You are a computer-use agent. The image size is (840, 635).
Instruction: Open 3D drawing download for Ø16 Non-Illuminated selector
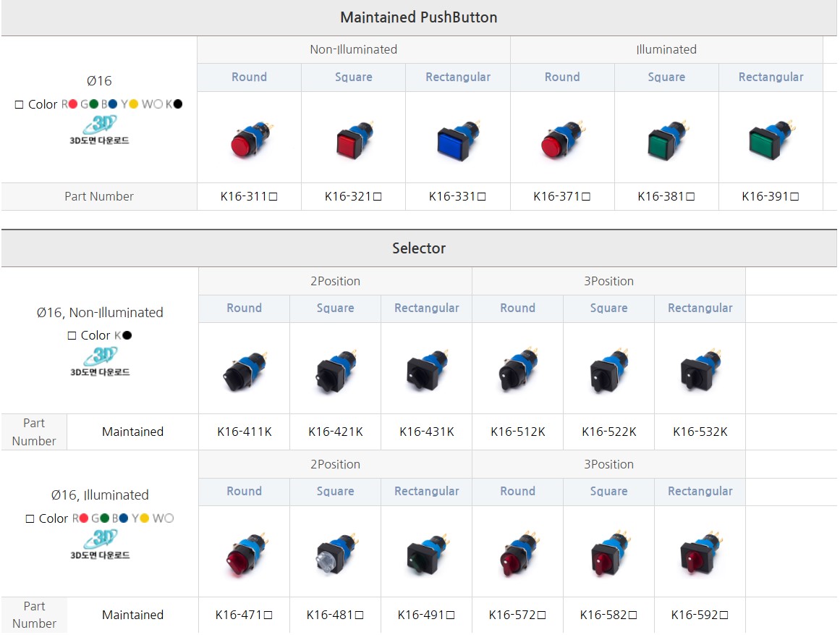pyautogui.click(x=99, y=361)
